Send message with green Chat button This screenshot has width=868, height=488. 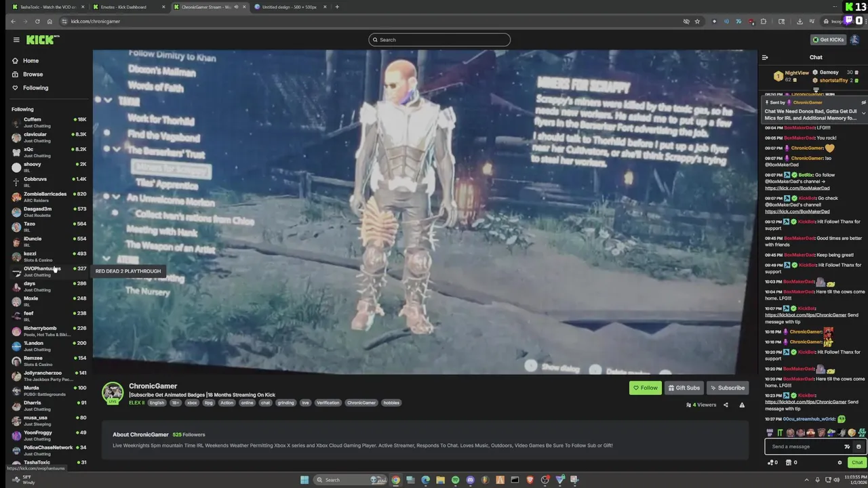857,462
